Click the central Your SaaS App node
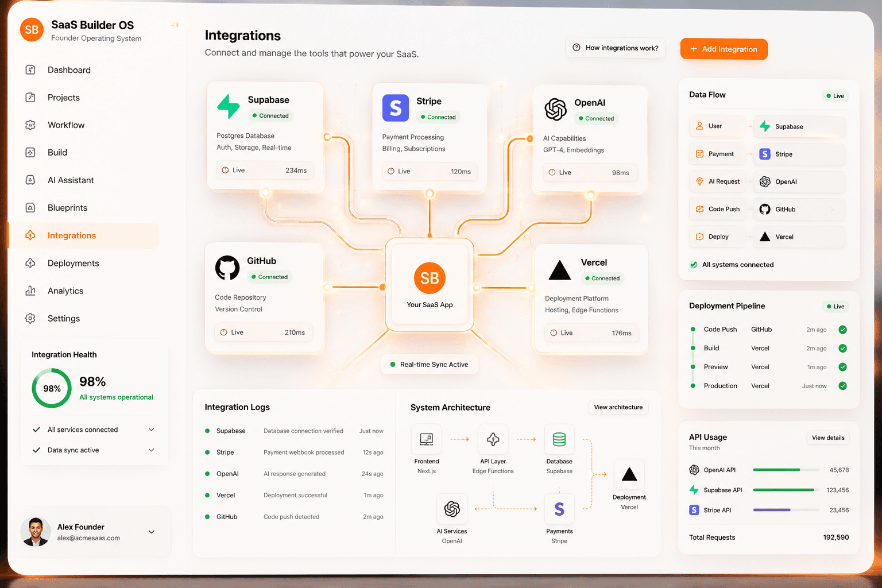 (x=430, y=285)
